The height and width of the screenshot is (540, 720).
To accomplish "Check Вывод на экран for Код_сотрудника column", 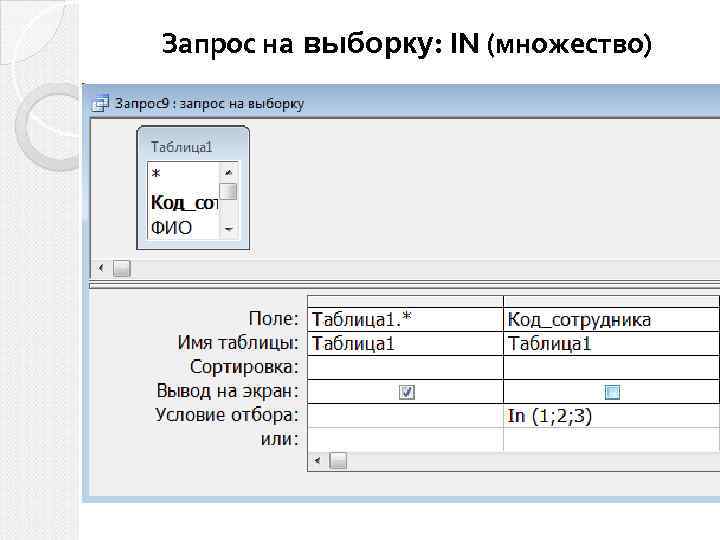I will point(613,392).
